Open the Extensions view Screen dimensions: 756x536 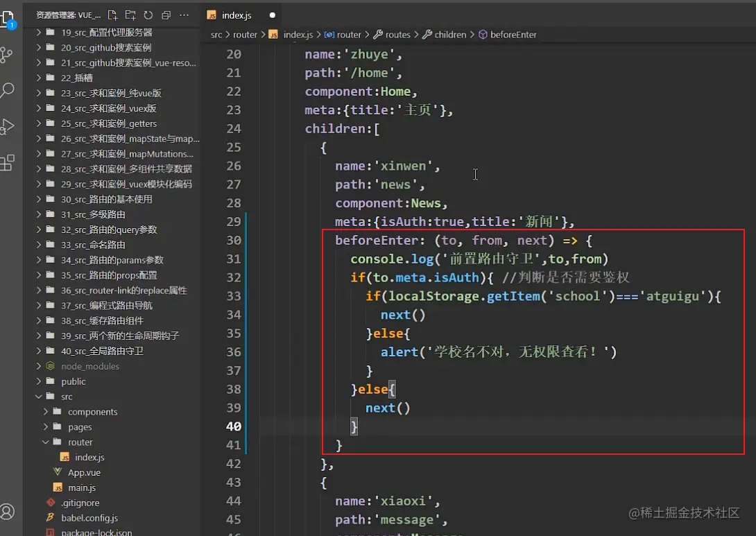coord(7,163)
